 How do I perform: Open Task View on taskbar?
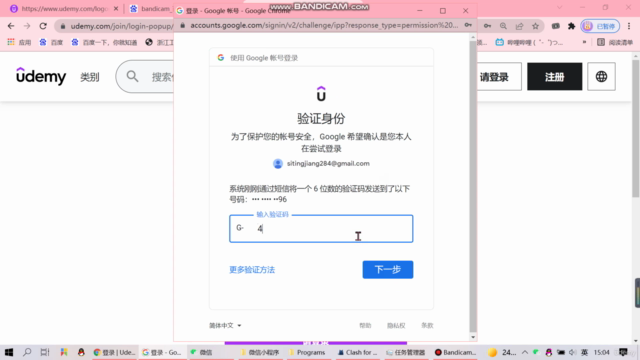point(45,352)
